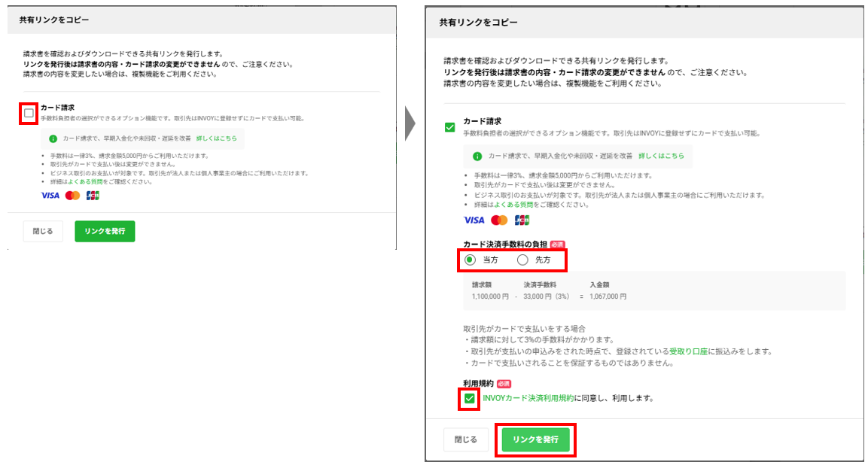
Task: Click the VISA logo in left dialog
Action: click(50, 196)
